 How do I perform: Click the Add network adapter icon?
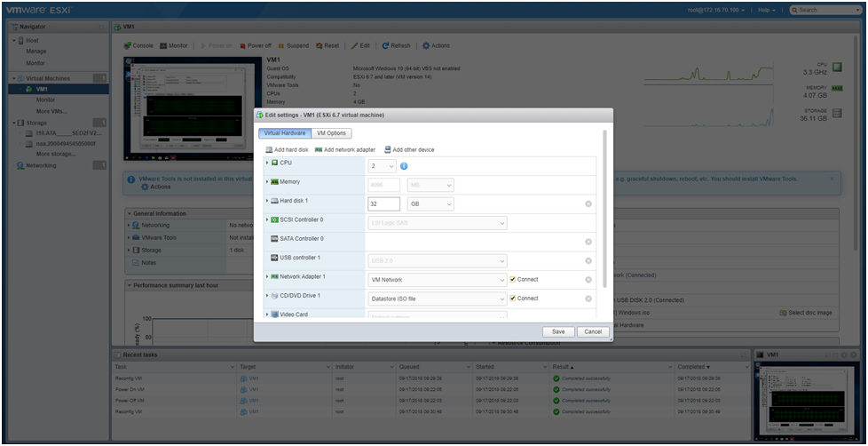[x=319, y=149]
